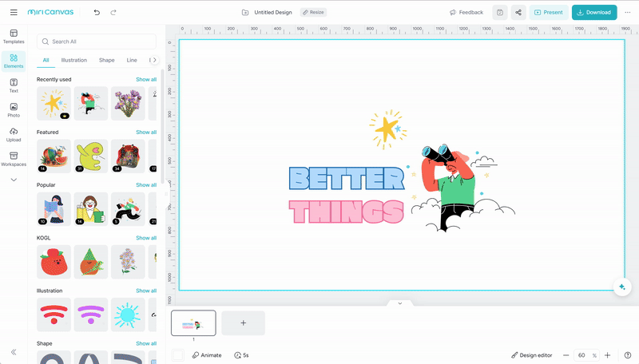Screen dimensions: 639x364
Task: Collapse the left panel with double chevron
Action: [x=14, y=352]
